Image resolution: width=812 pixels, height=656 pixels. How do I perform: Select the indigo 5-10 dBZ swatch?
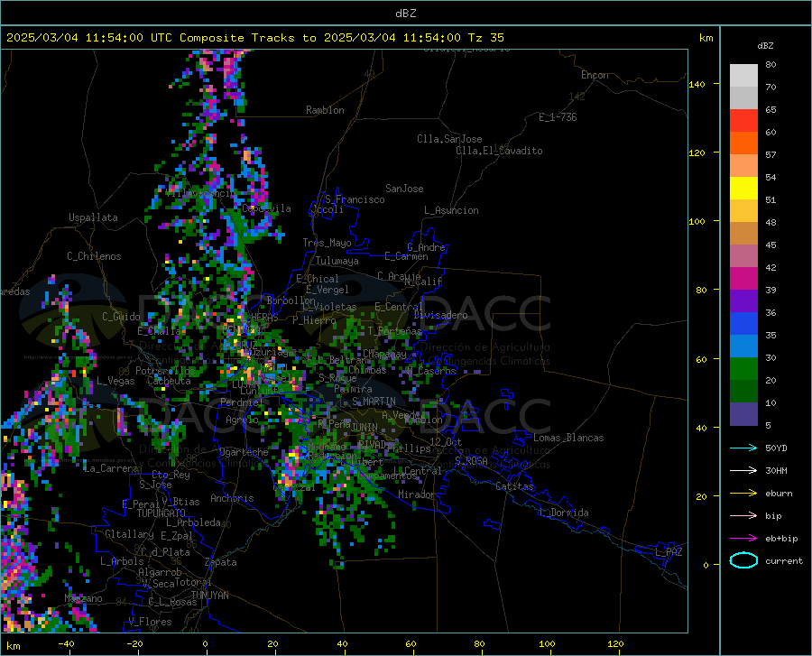[x=743, y=413]
